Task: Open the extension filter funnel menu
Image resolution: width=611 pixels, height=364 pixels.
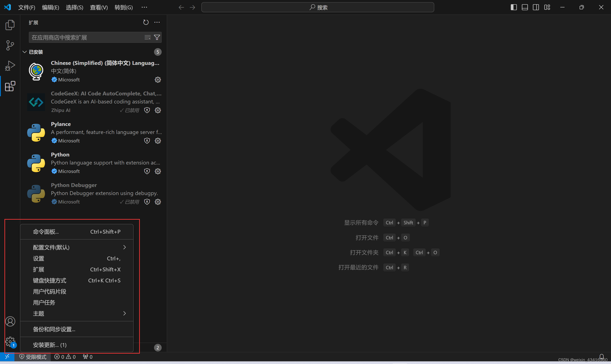Action: coord(157,37)
